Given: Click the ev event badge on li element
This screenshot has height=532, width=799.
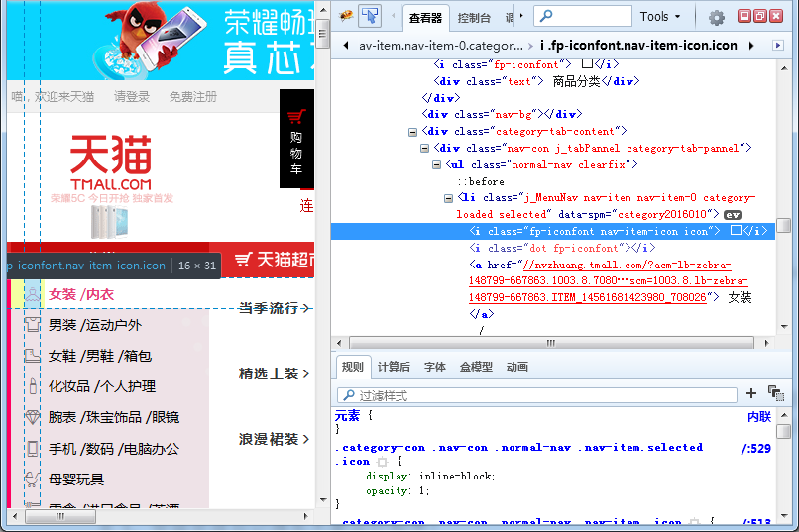Looking at the screenshot, I should 733,215.
